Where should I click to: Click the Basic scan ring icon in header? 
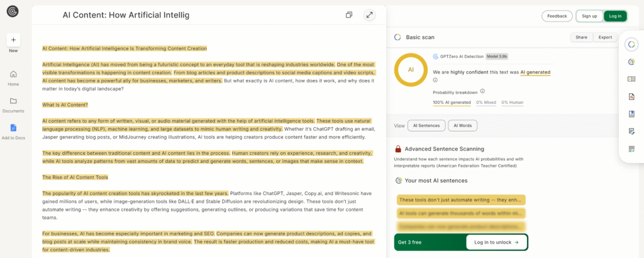point(397,37)
